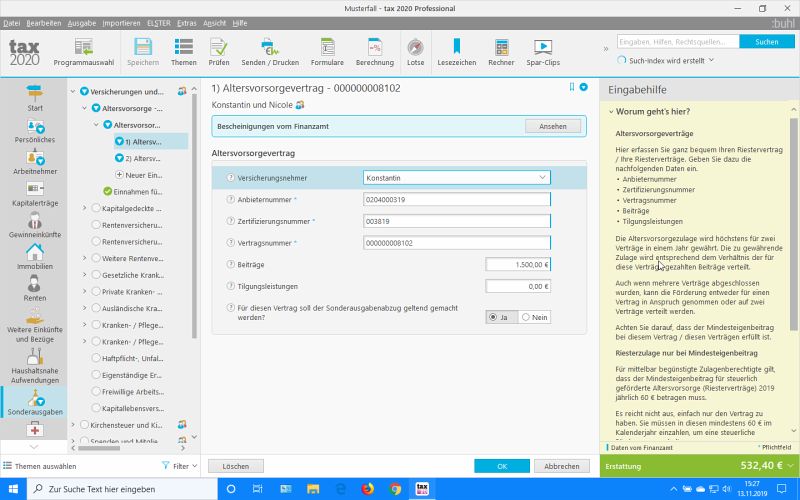Go to Immobilien in the sidebar

34,257
